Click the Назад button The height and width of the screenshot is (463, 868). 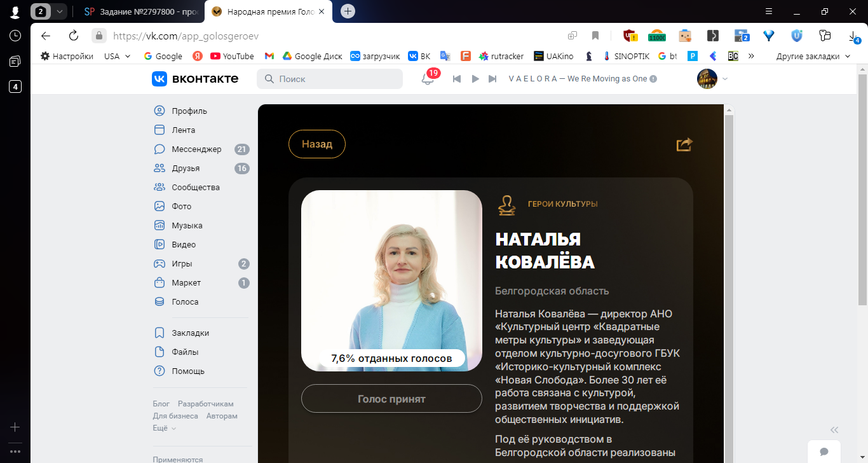(317, 144)
